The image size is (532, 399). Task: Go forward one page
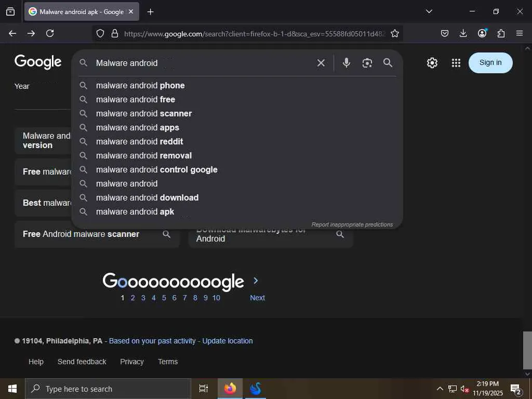pos(31,33)
